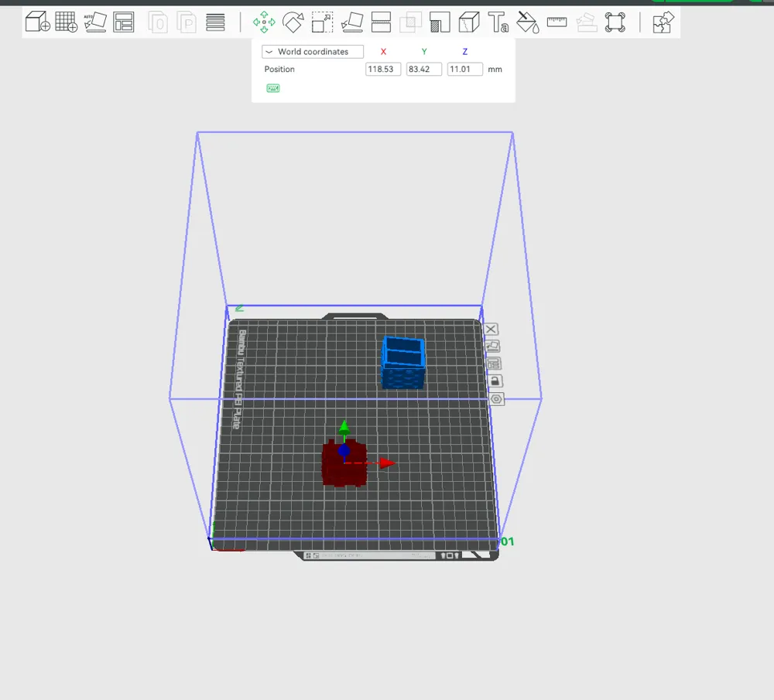Image resolution: width=774 pixels, height=700 pixels.
Task: Click the red X-axis move arrow
Action: tap(387, 463)
